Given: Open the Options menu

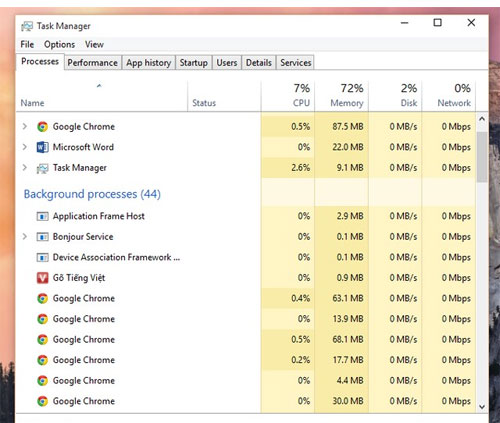Looking at the screenshot, I should (59, 44).
